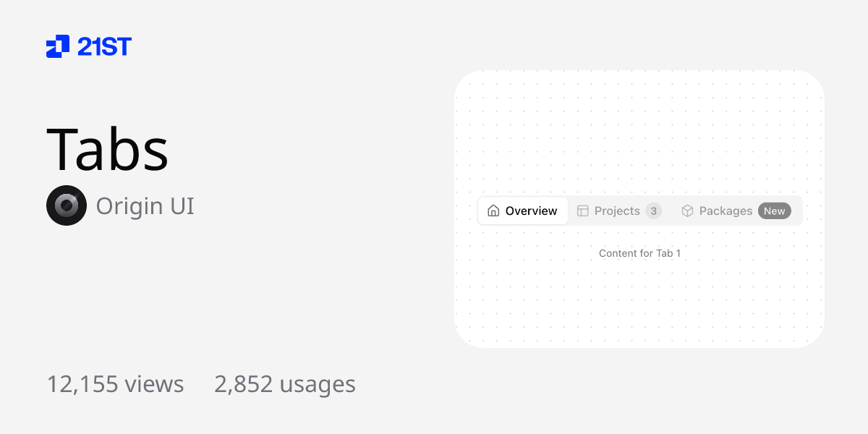The image size is (868, 434).
Task: Click the Overview tab label text
Action: (x=531, y=210)
